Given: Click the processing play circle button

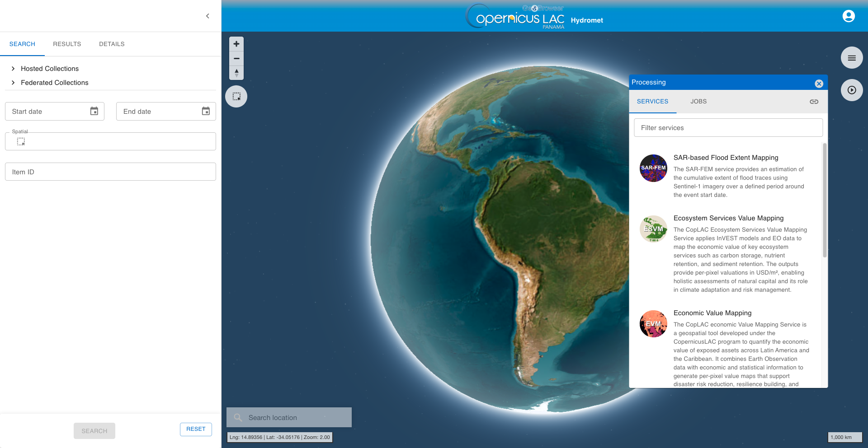Looking at the screenshot, I should coord(852,90).
